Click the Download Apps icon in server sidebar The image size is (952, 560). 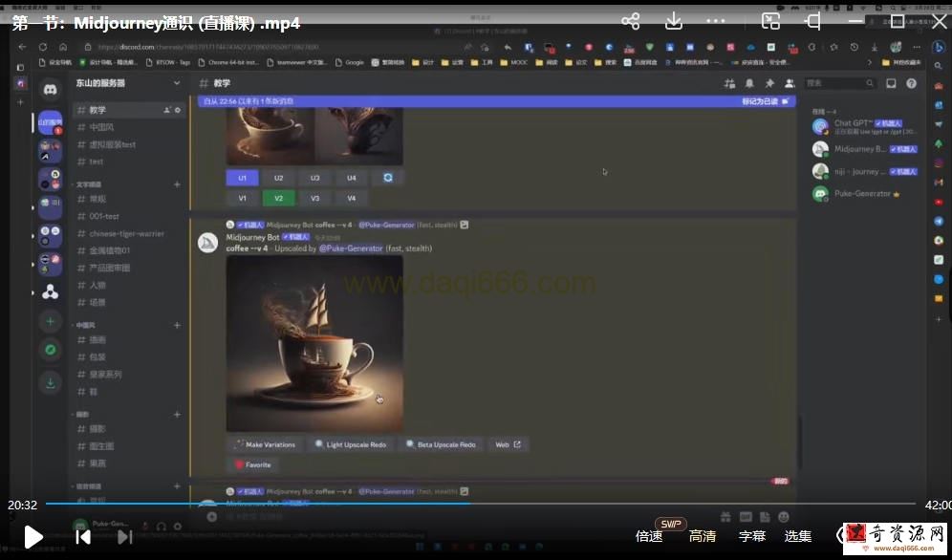click(51, 382)
